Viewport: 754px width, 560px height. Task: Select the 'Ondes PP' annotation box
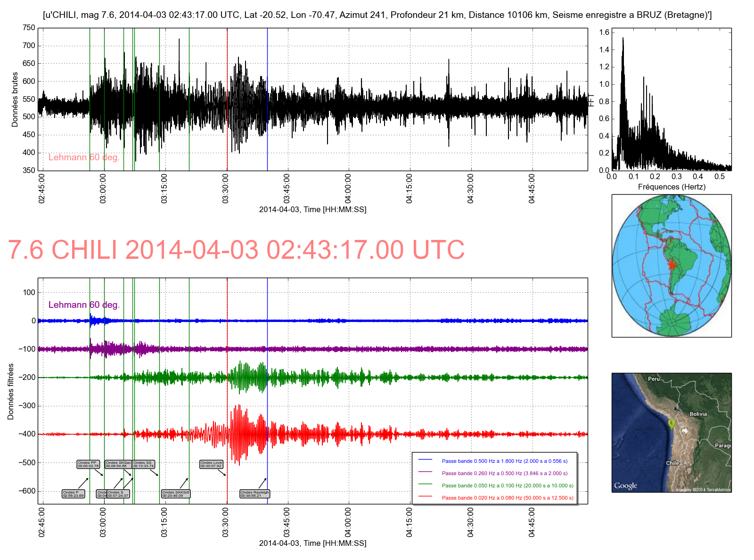[x=88, y=464]
